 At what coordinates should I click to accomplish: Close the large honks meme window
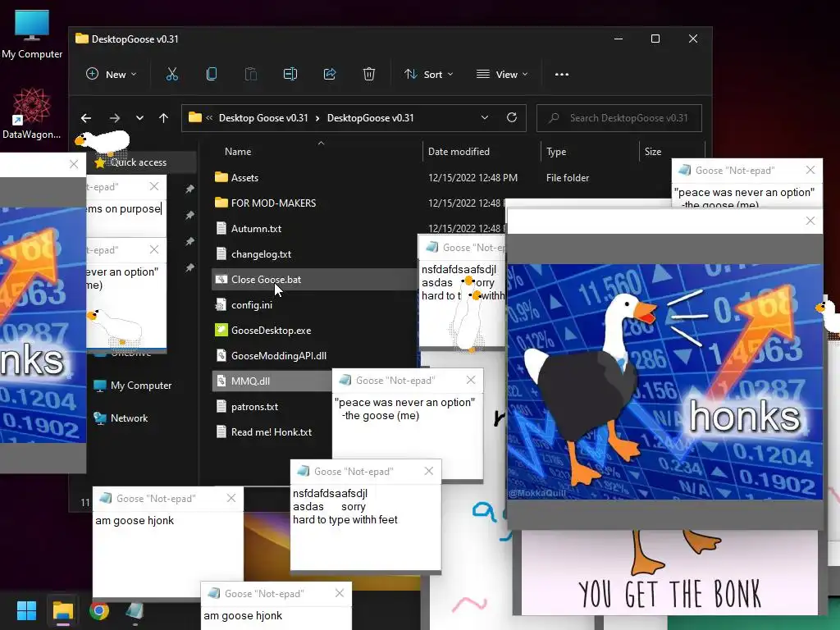(810, 221)
